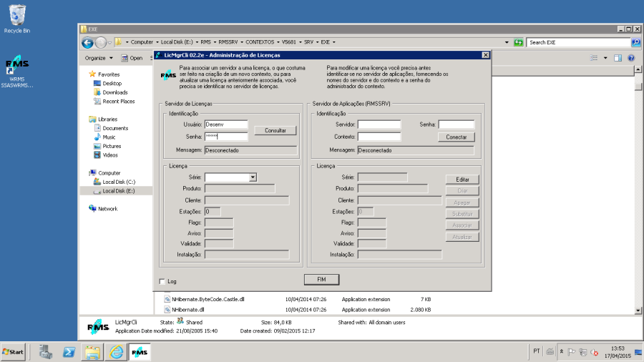Click Local Disk (E:) in the breadcrumb
The width and height of the screenshot is (644, 362).
177,42
